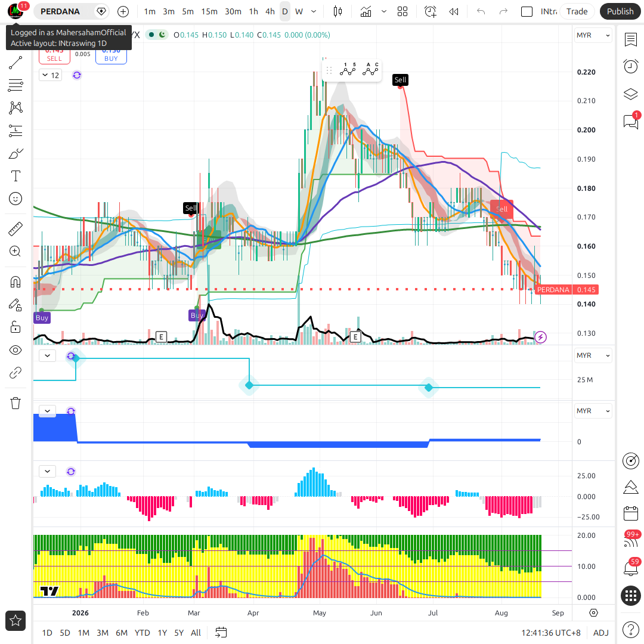644x644 pixels.
Task: Open the object tree layers panel
Action: coord(630,94)
